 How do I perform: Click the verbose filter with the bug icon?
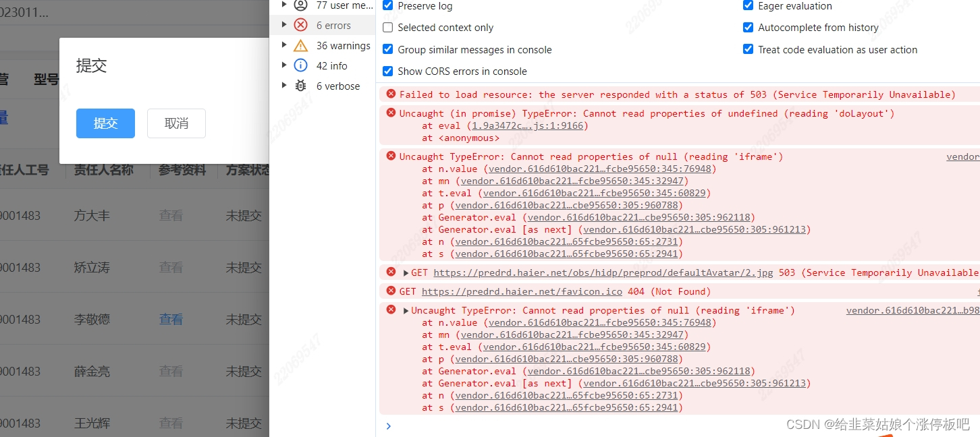click(x=338, y=86)
